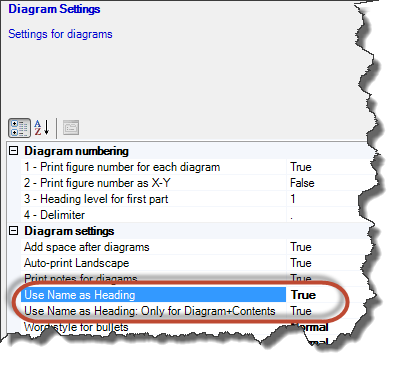Collapse the Diagram numbering section
The height and width of the screenshot is (370, 402).
click(13, 151)
